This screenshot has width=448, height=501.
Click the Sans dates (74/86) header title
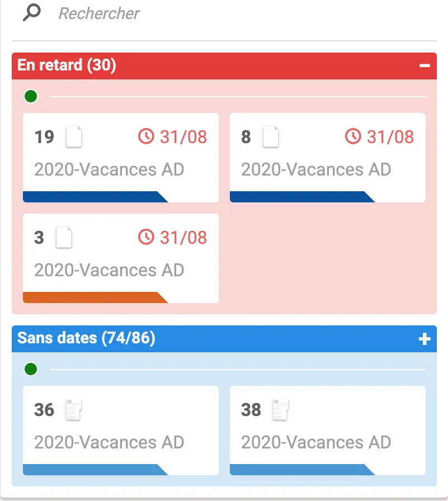click(86, 338)
